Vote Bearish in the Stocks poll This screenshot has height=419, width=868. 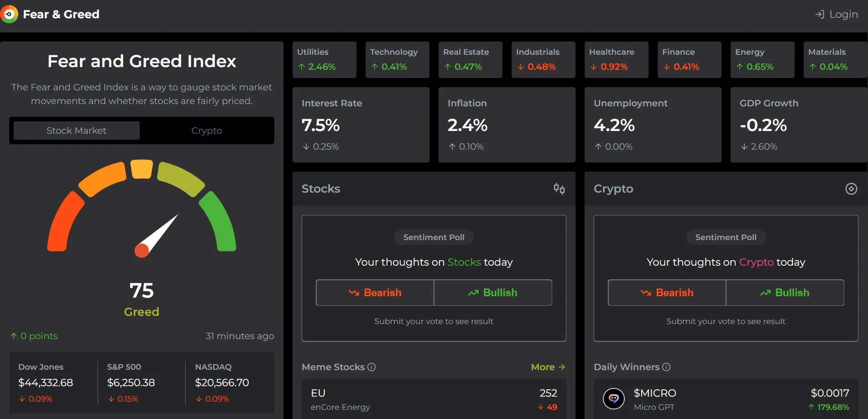375,293
